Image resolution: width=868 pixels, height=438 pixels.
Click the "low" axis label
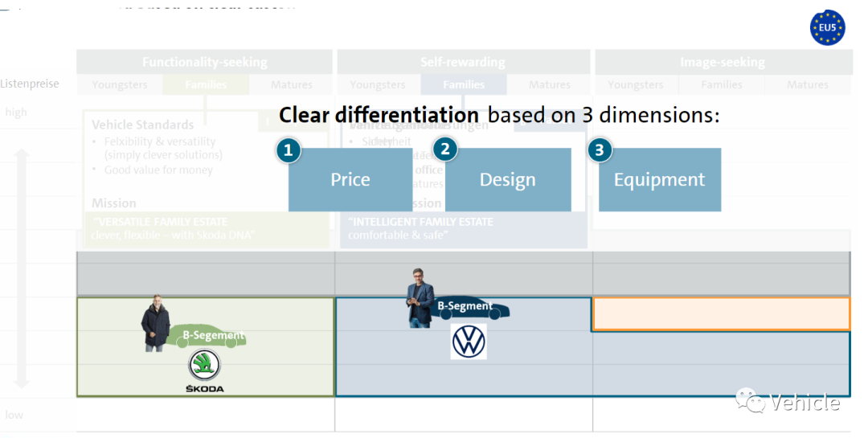click(x=14, y=415)
